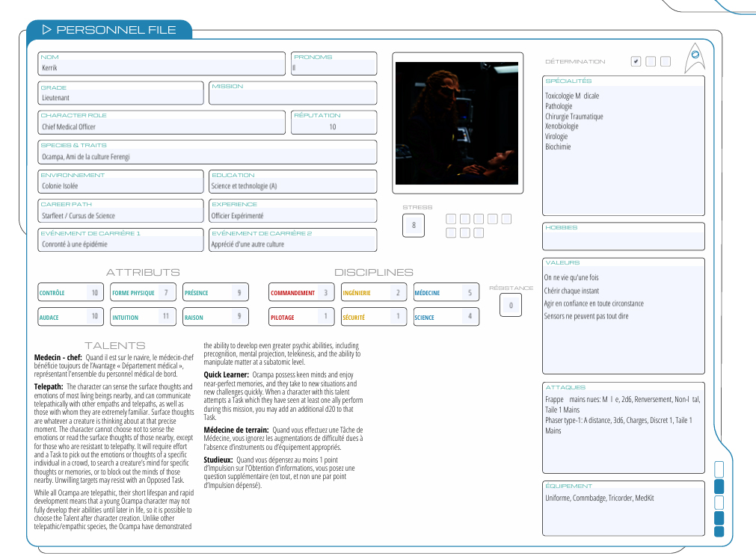
Task: Edit the Ingénierie discipline value
Action: pyautogui.click(x=398, y=292)
